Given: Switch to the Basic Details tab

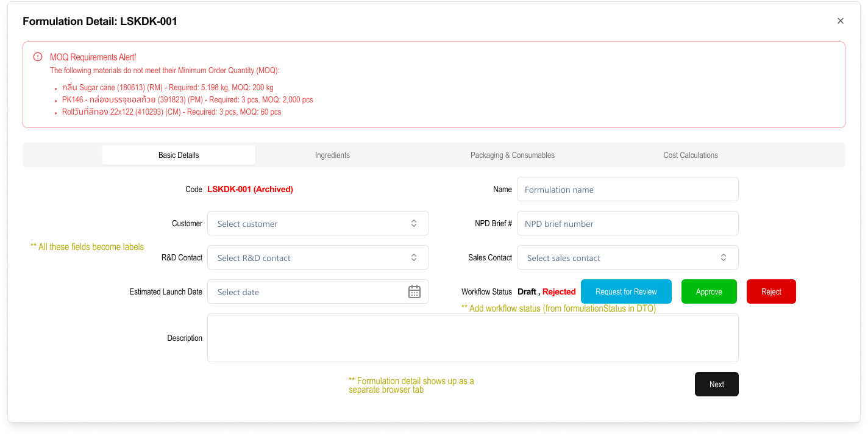Looking at the screenshot, I should tap(179, 155).
